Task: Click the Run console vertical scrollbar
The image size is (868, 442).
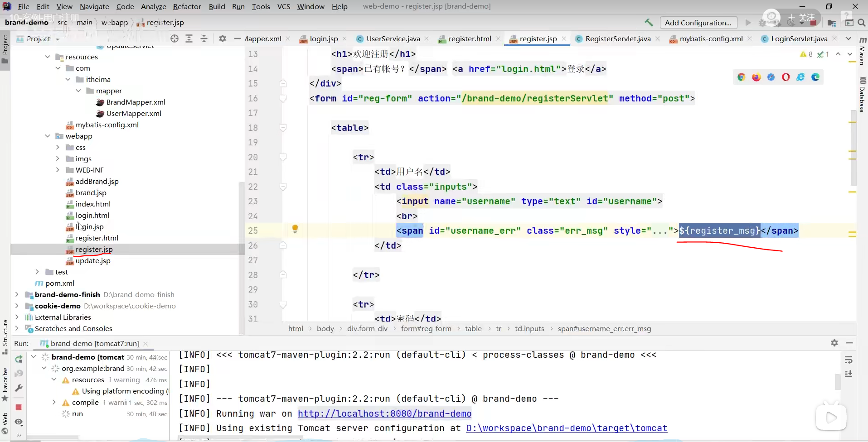Action: click(837, 381)
